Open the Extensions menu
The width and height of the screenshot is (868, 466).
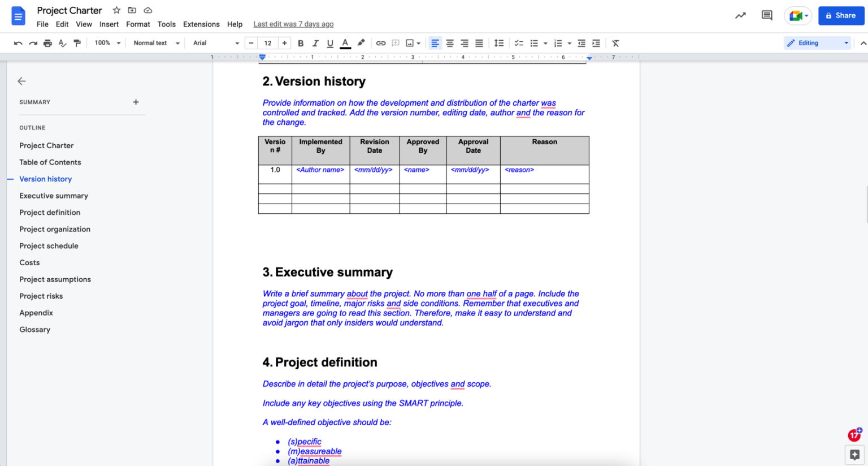click(x=201, y=24)
